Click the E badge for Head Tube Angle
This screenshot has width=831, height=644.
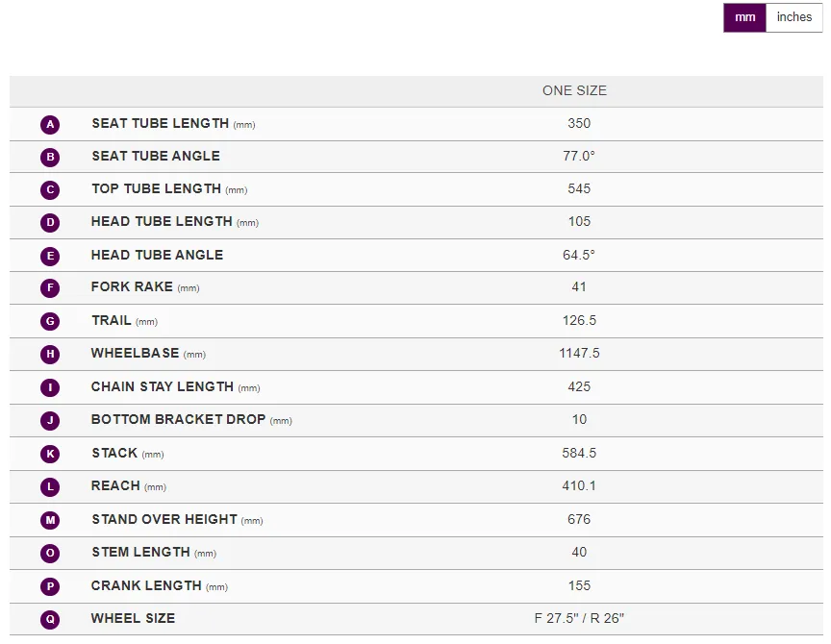pyautogui.click(x=50, y=256)
